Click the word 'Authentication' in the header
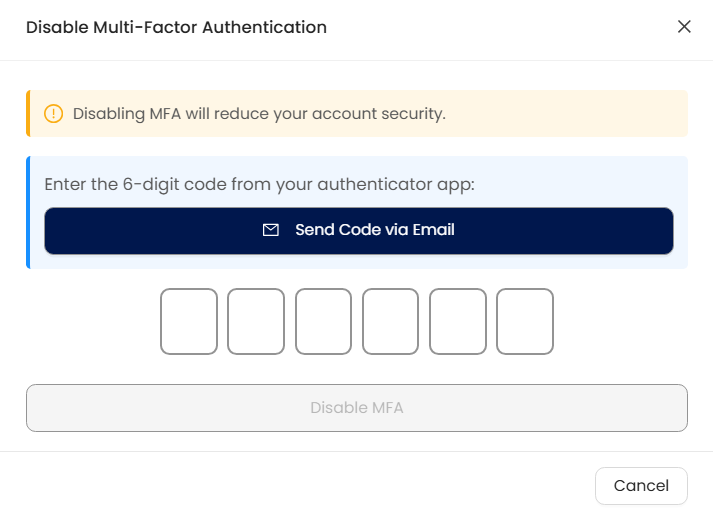This screenshot has width=713, height=514. click(264, 27)
